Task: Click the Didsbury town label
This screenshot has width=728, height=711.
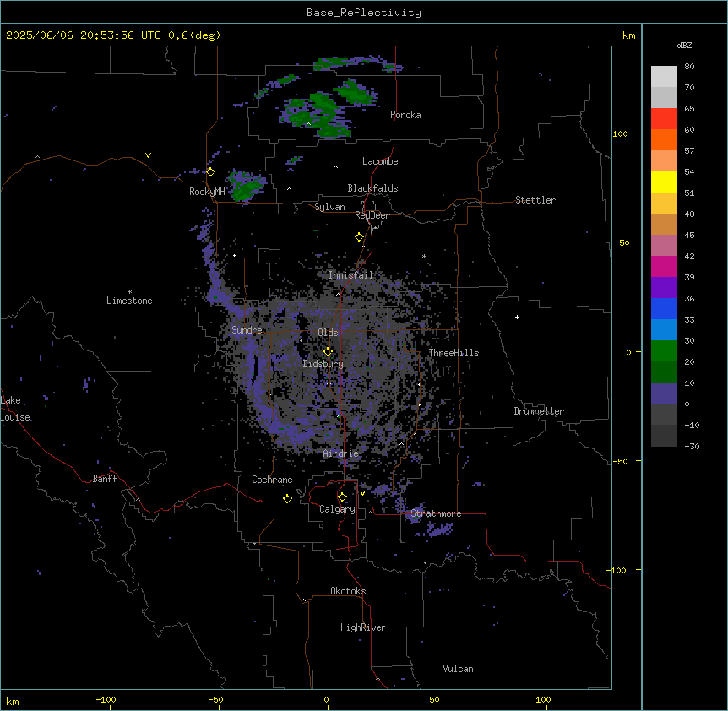Action: click(323, 364)
